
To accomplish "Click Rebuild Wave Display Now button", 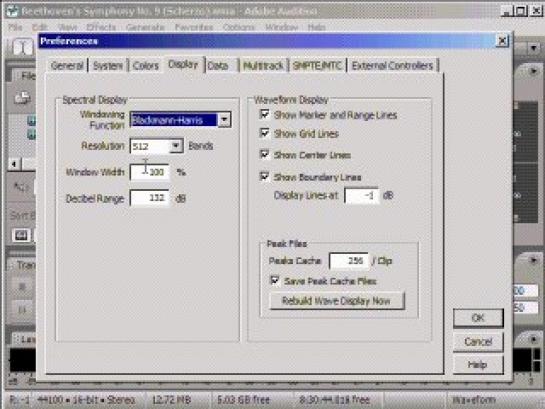I will pyautogui.click(x=337, y=301).
